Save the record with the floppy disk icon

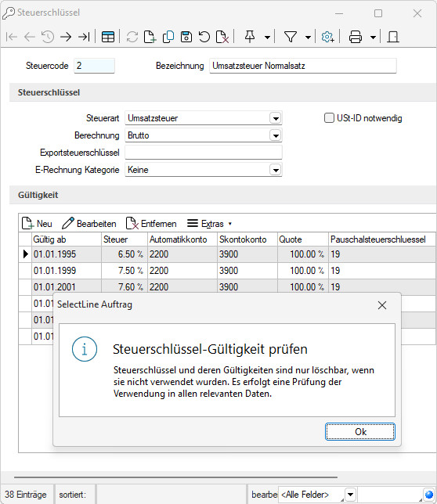(x=186, y=37)
